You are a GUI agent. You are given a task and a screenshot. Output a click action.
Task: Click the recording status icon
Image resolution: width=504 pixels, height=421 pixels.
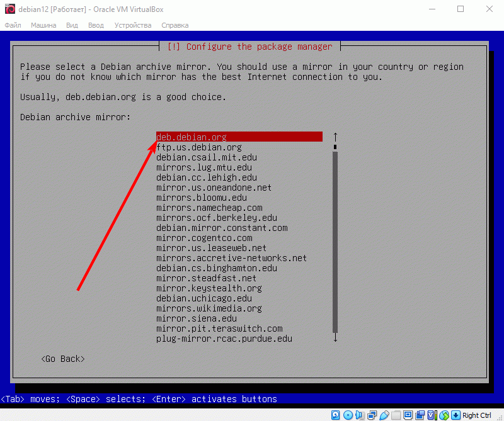[x=420, y=415]
